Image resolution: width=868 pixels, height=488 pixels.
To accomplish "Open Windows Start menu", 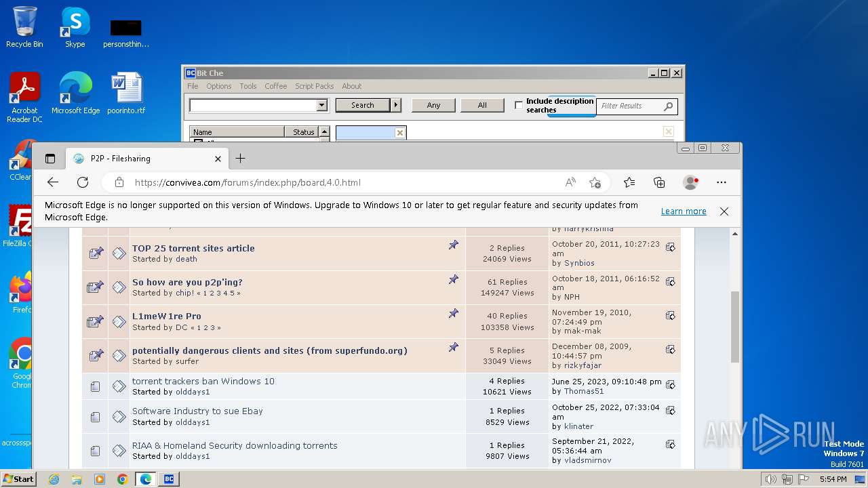I will coord(18,479).
